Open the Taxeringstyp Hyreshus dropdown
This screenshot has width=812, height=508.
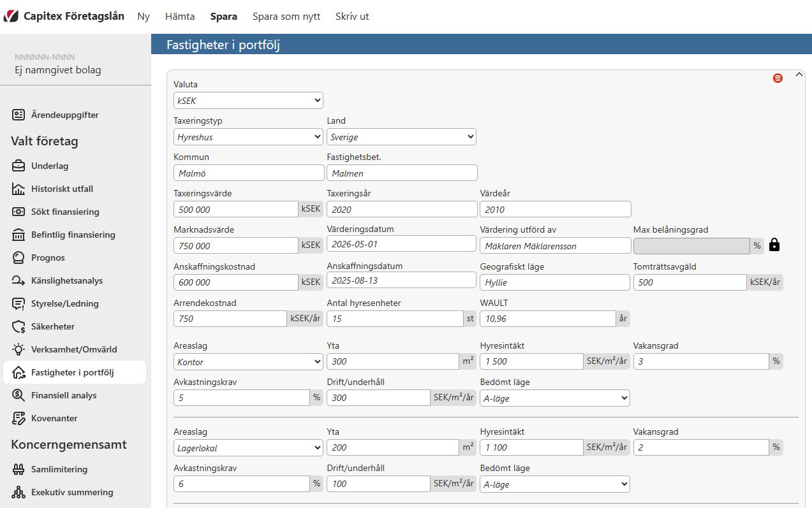[248, 136]
